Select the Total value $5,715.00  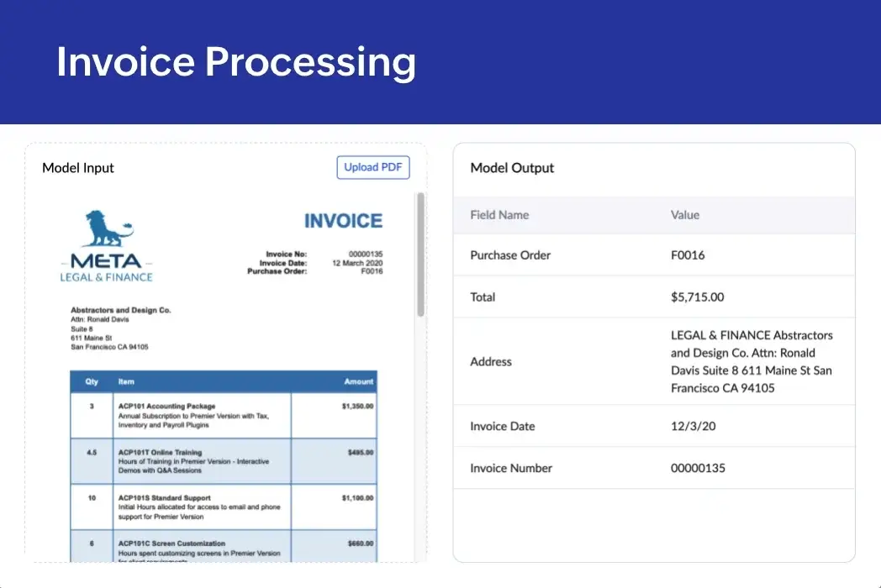click(x=697, y=297)
